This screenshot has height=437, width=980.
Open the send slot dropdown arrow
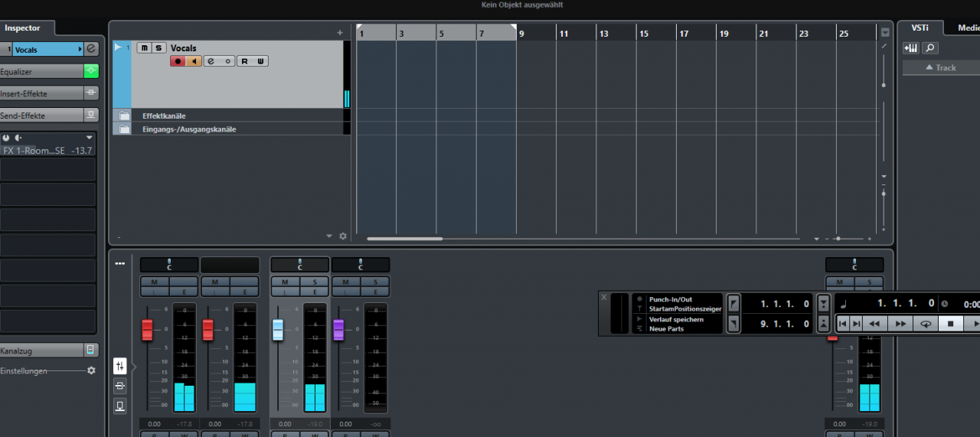pos(90,138)
